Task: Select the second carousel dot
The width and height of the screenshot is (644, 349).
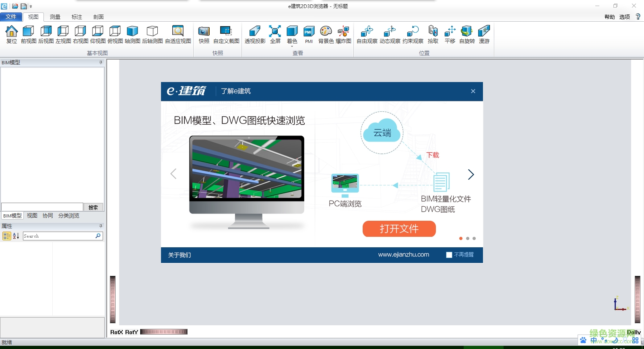Action: click(468, 238)
